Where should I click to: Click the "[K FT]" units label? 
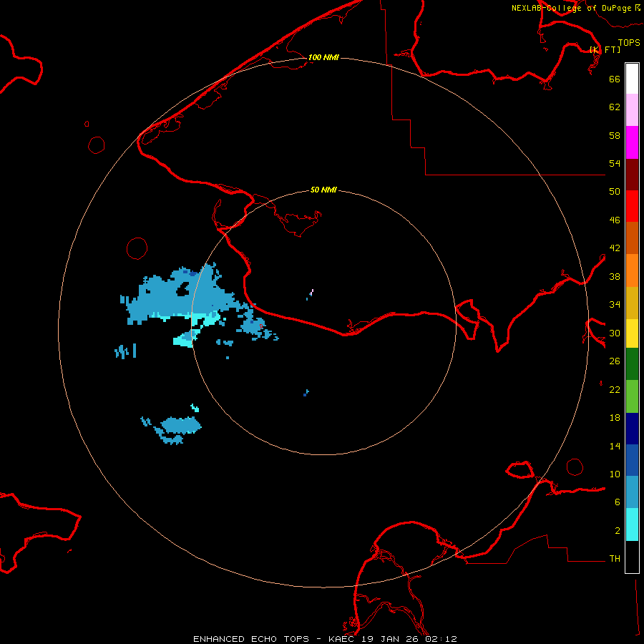(x=605, y=49)
